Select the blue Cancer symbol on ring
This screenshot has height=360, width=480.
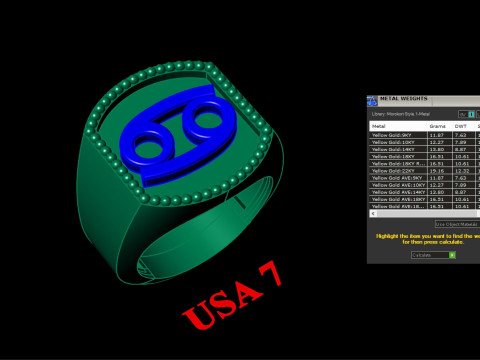pyautogui.click(x=178, y=135)
